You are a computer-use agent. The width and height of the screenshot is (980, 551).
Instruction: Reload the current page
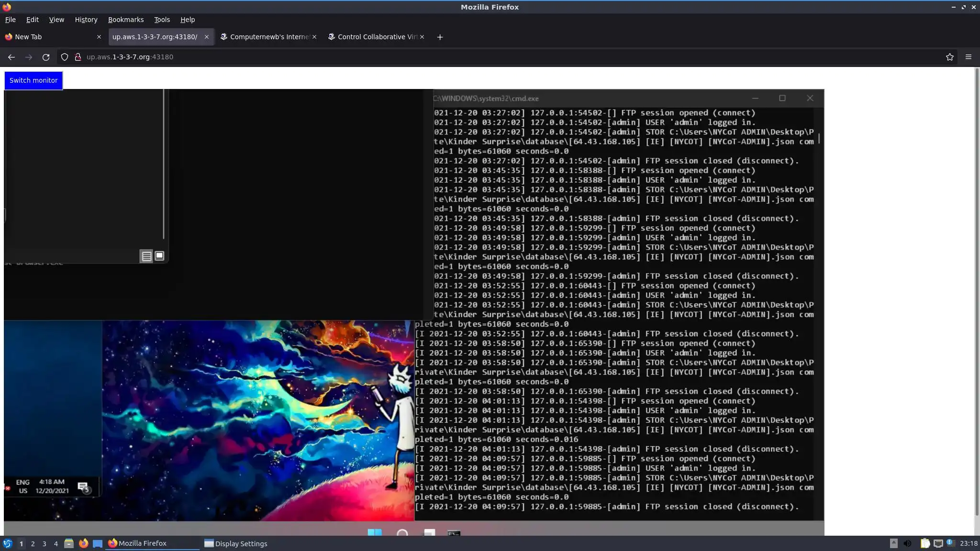(46, 57)
